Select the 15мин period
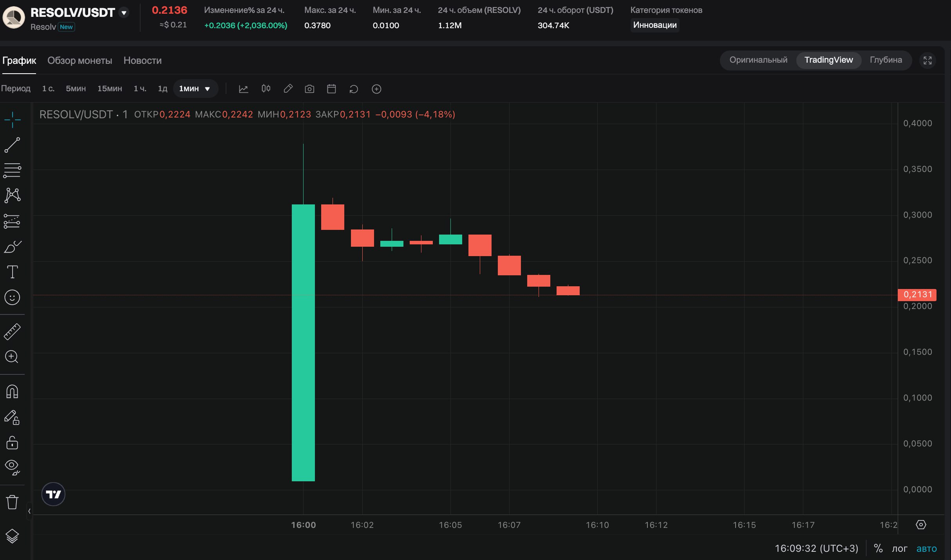This screenshot has width=951, height=560. (x=110, y=89)
